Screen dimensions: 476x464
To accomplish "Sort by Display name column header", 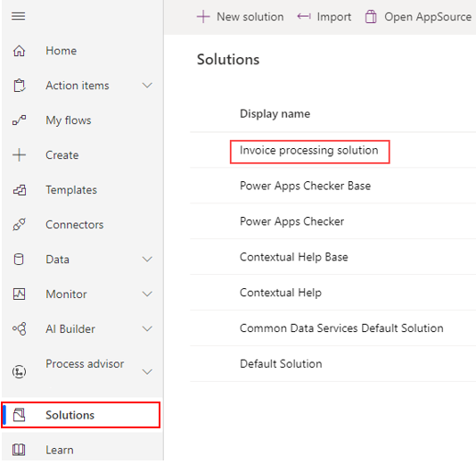I will (275, 114).
